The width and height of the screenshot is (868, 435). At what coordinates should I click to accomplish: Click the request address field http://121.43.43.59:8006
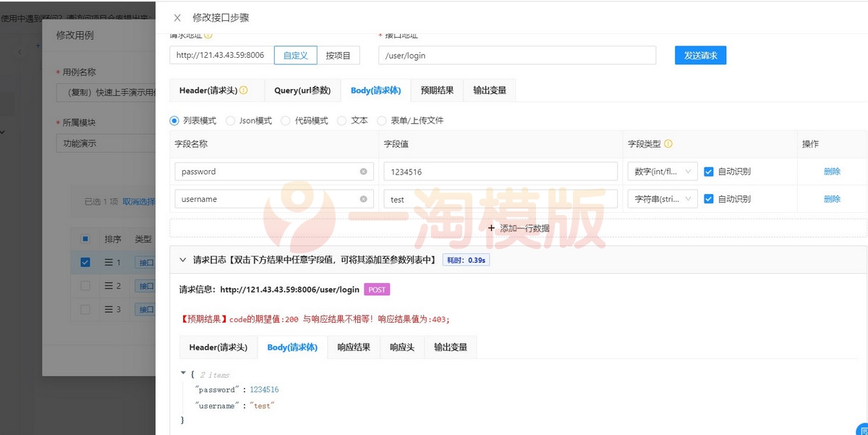tap(222, 55)
